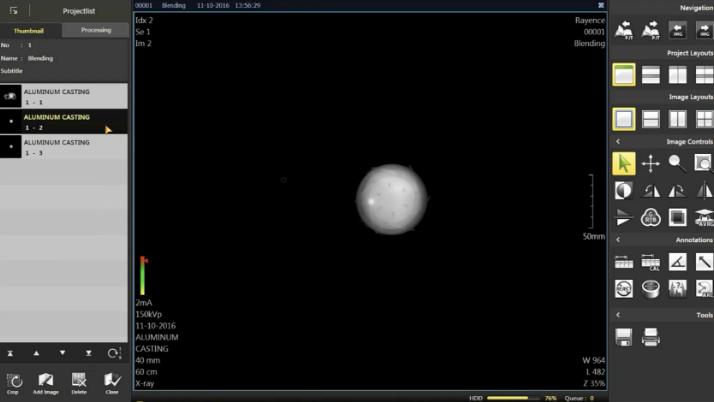Click the Crop button

coord(13,383)
